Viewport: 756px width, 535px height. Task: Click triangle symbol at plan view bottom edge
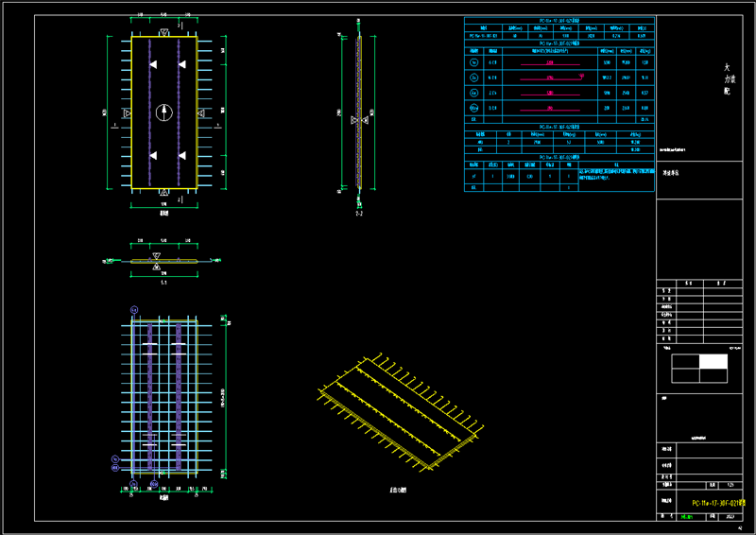point(163,193)
